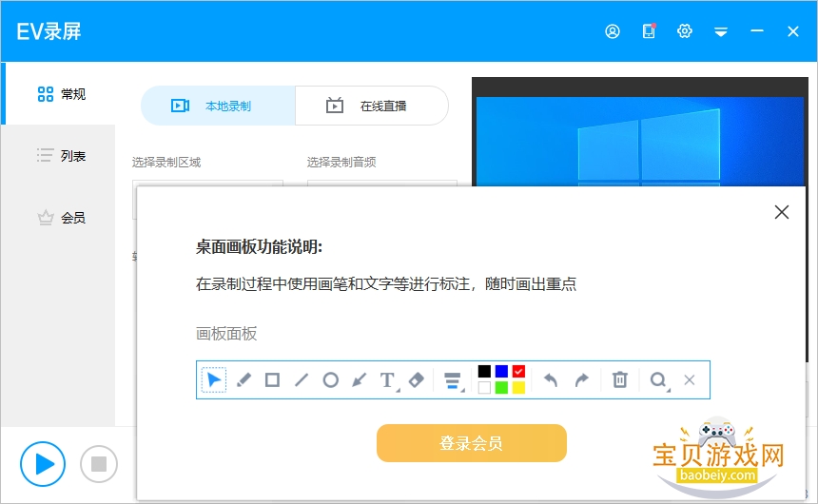This screenshot has width=818, height=504.
Task: Select the 在线直播 mode tab
Action: [x=372, y=106]
